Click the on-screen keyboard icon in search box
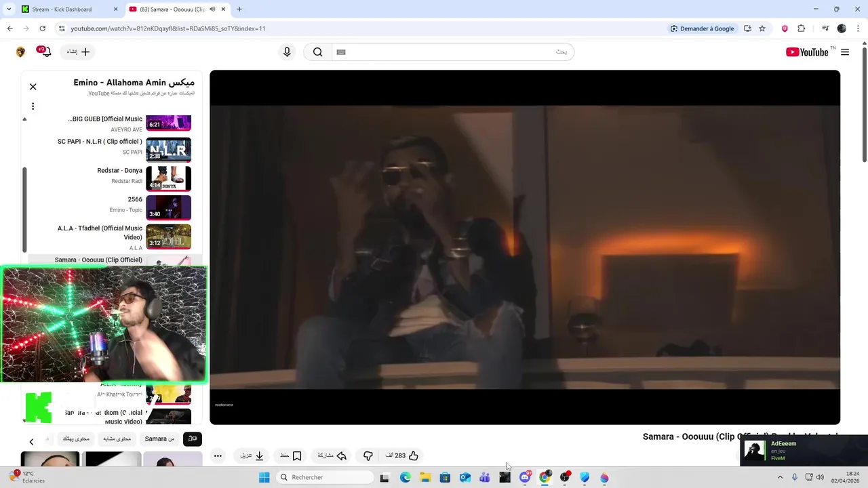 341,52
